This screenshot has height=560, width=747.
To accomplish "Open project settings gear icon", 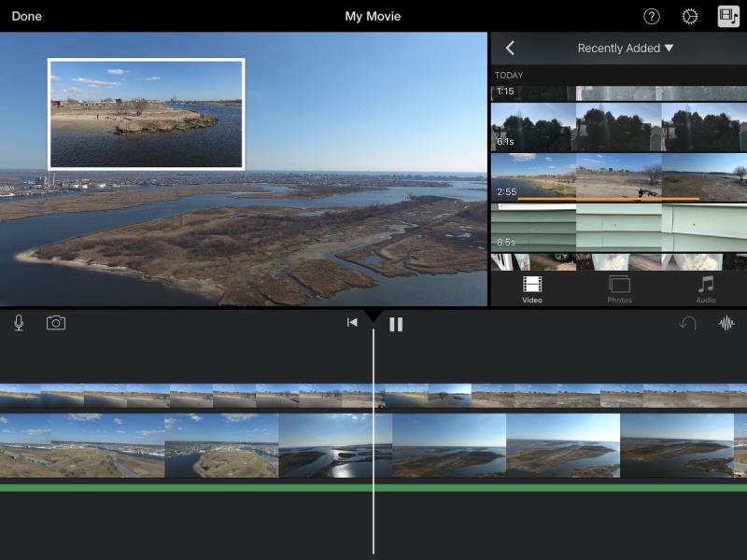I will (x=690, y=17).
